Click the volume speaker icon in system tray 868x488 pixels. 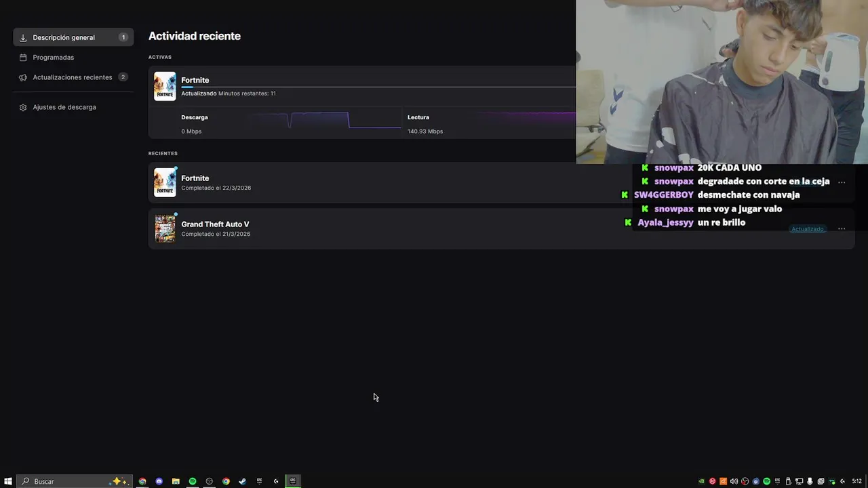tap(734, 481)
